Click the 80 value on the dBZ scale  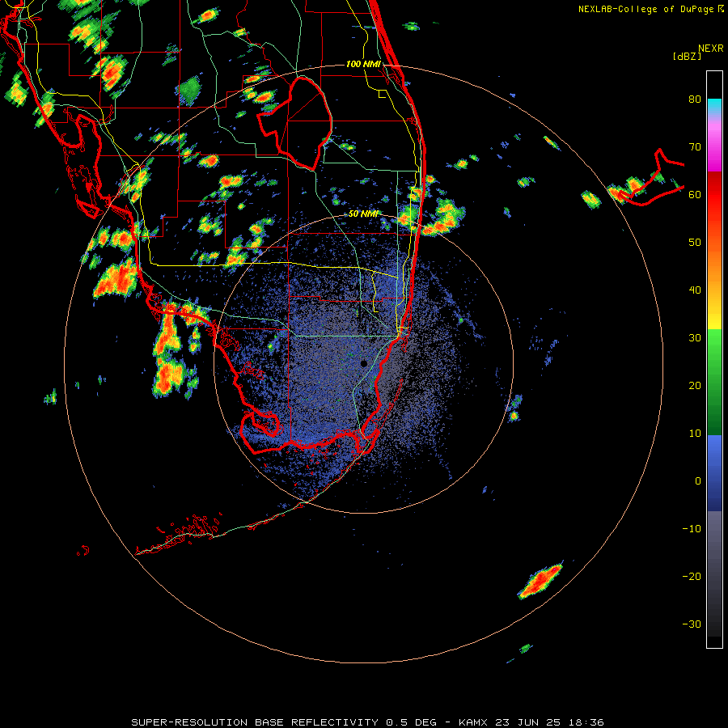click(x=695, y=99)
